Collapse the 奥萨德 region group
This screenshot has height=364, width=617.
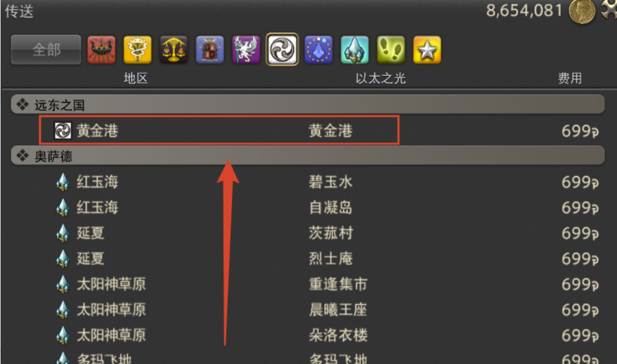click(308, 156)
